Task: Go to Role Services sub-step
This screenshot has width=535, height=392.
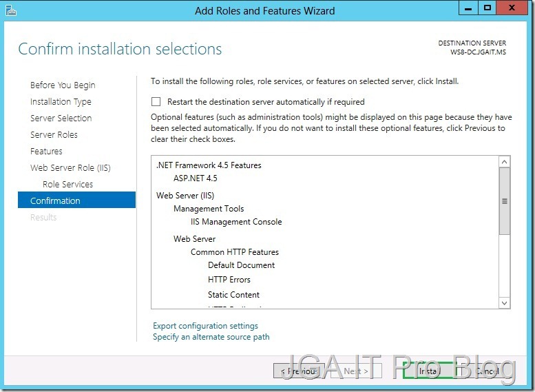Action: pos(67,185)
